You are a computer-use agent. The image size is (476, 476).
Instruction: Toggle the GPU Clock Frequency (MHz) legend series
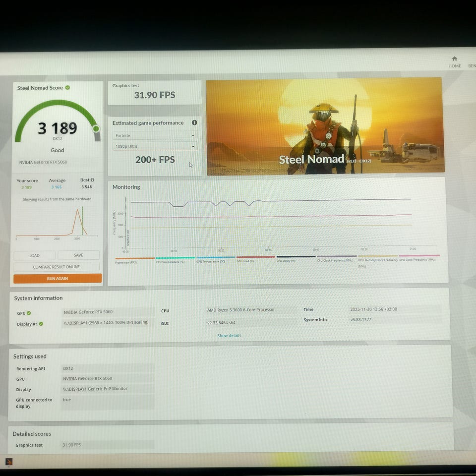point(419,258)
